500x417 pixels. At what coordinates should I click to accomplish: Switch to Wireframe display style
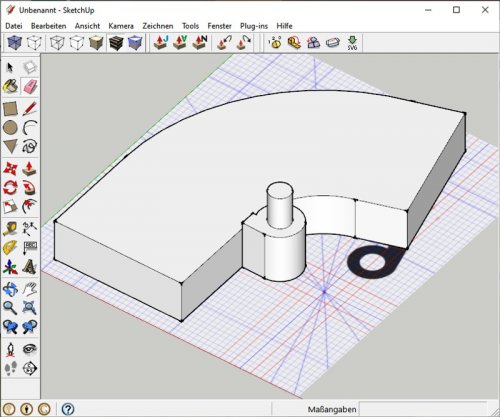(x=57, y=43)
